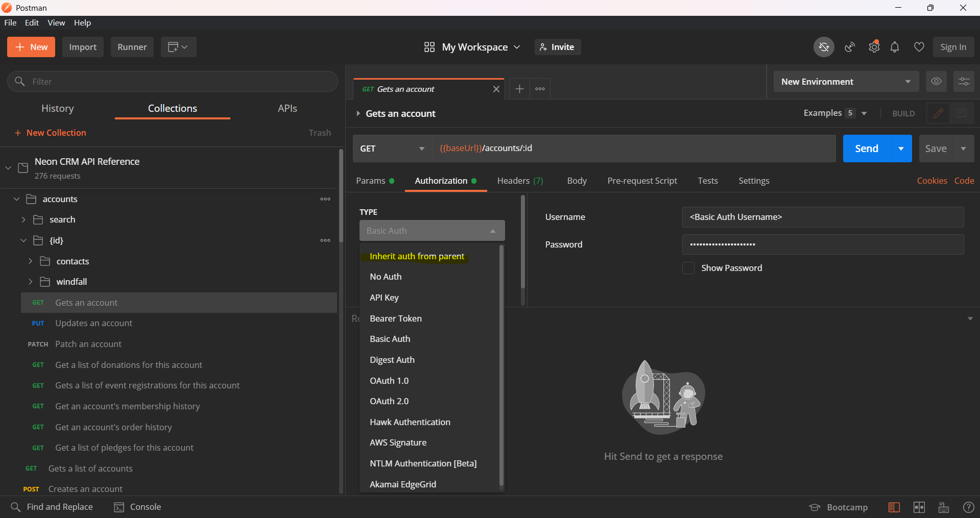Expand the search folder
The width and height of the screenshot is (980, 518).
pyautogui.click(x=23, y=219)
